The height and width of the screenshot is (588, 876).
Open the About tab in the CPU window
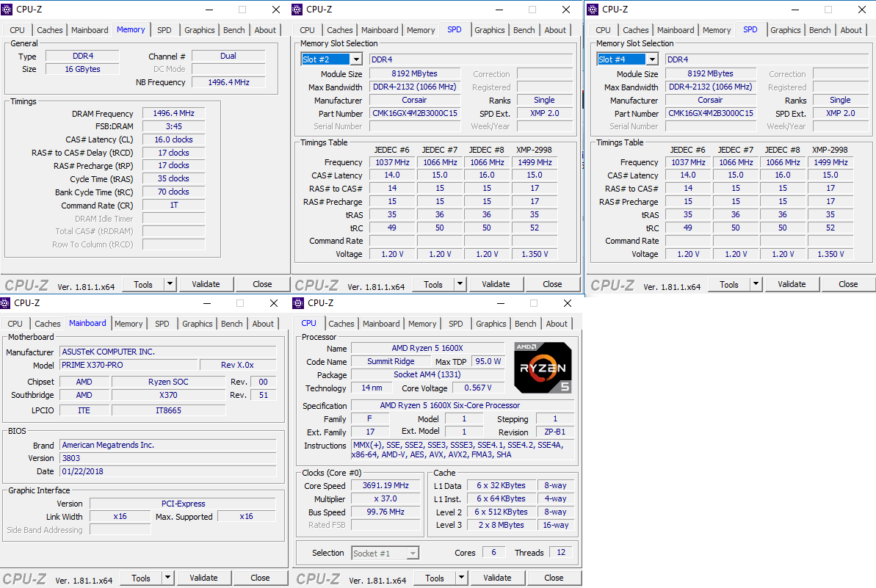[x=557, y=324]
